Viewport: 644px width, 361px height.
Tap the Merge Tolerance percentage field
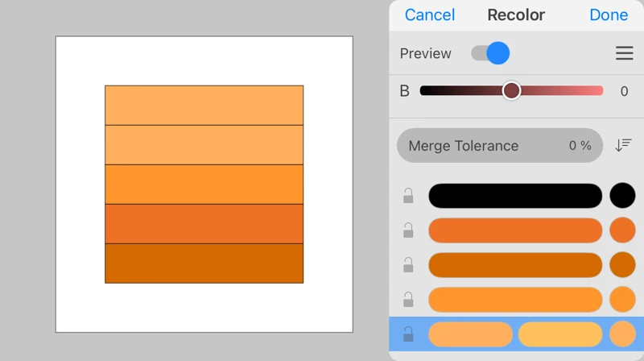pos(499,146)
